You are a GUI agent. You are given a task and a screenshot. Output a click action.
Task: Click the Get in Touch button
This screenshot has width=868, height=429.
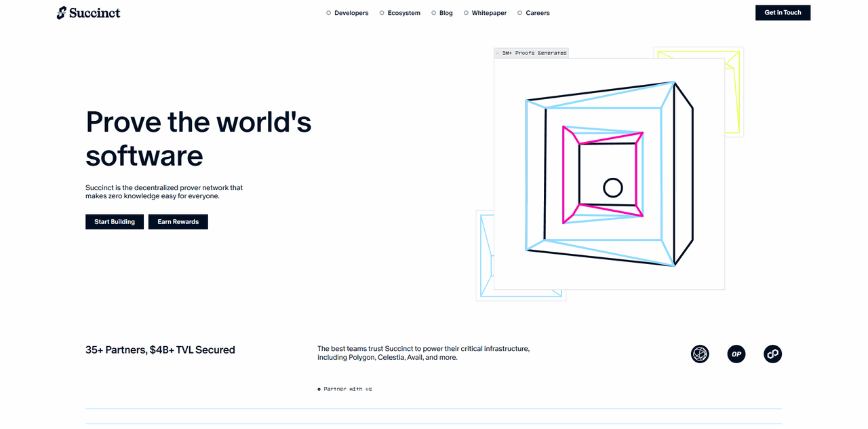tap(783, 12)
